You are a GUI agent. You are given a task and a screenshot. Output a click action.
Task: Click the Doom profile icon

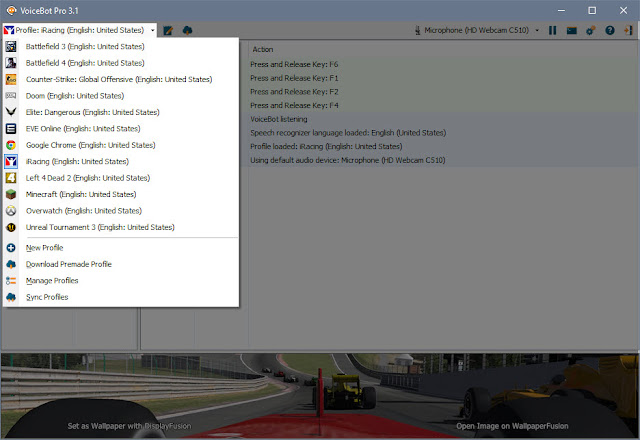pyautogui.click(x=11, y=96)
